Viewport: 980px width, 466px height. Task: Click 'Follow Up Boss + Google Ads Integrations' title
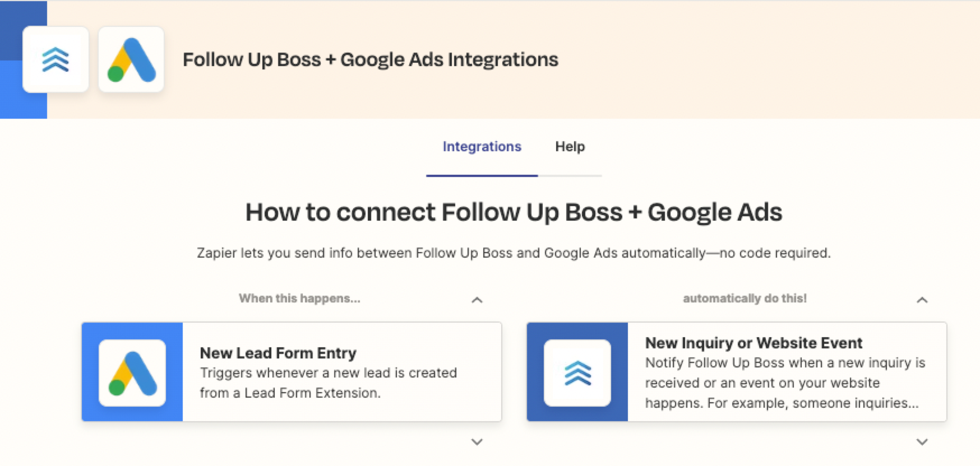pyautogui.click(x=371, y=59)
